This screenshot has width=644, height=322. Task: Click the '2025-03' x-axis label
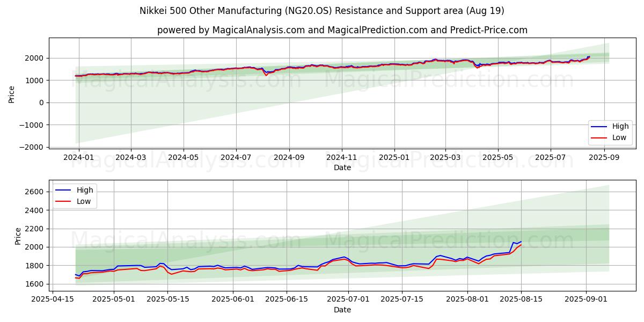click(445, 158)
